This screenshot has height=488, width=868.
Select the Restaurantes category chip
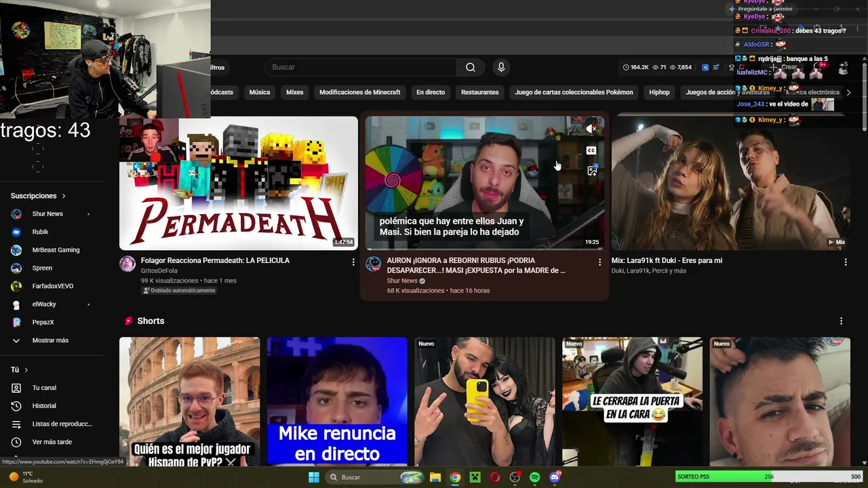(x=480, y=92)
